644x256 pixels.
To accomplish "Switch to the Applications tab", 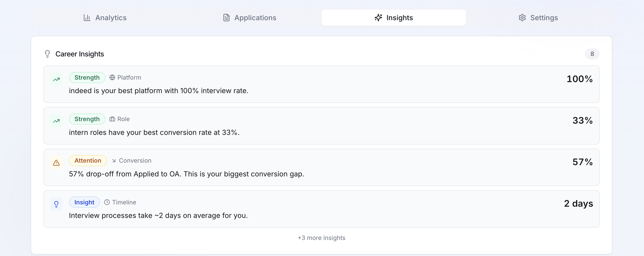I will (249, 18).
